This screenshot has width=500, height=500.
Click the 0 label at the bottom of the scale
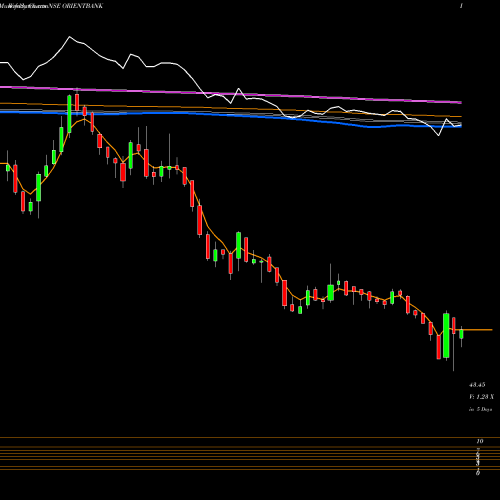478,473
